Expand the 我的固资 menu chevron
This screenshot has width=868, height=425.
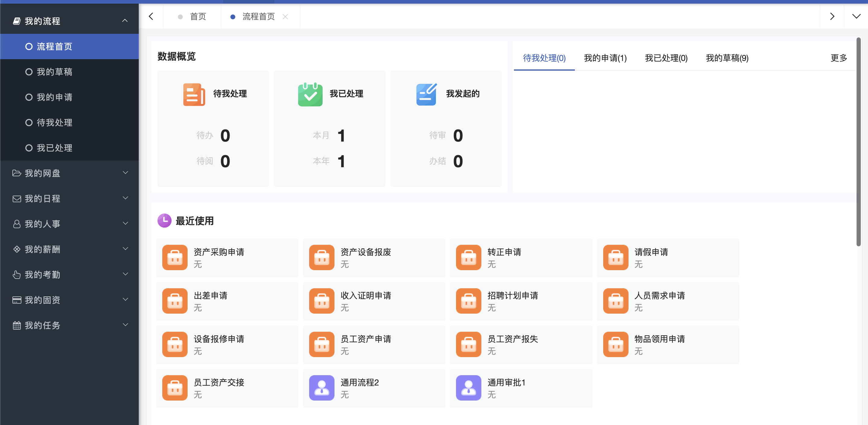coord(125,299)
